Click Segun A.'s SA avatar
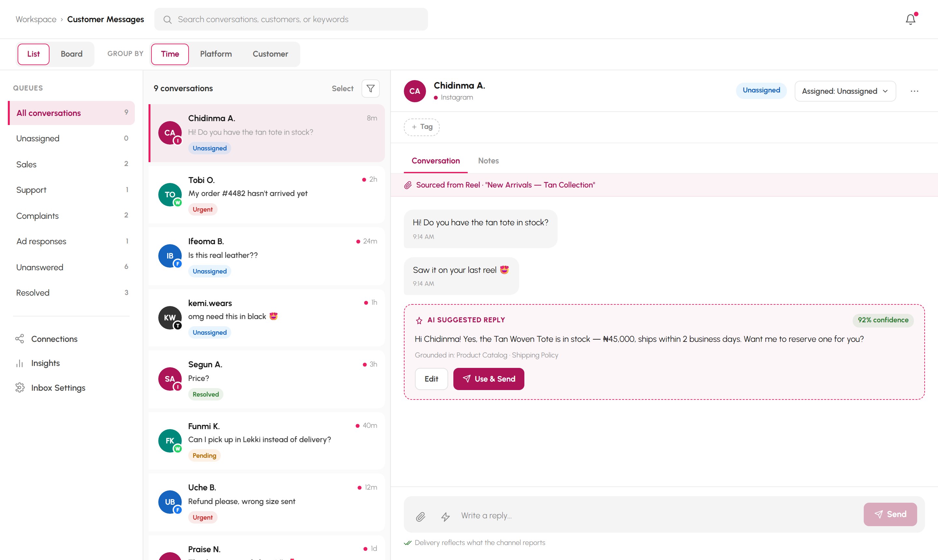The image size is (938, 560). [x=169, y=379]
